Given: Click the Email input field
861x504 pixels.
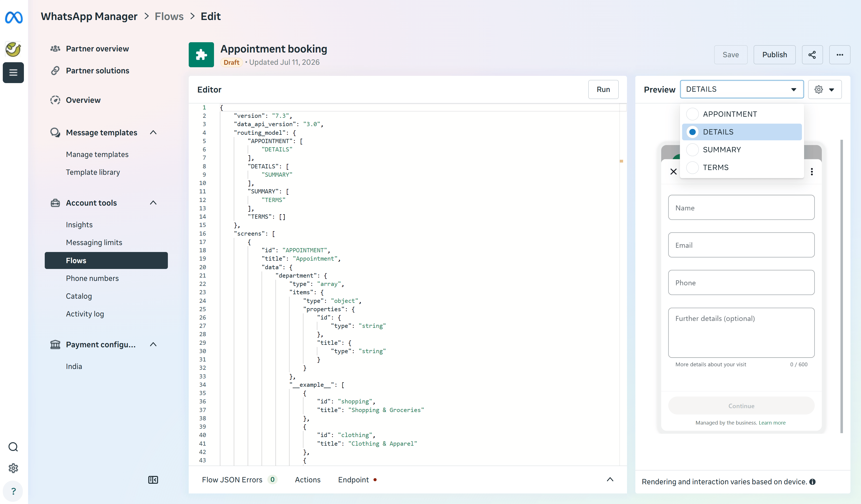Looking at the screenshot, I should click(741, 245).
